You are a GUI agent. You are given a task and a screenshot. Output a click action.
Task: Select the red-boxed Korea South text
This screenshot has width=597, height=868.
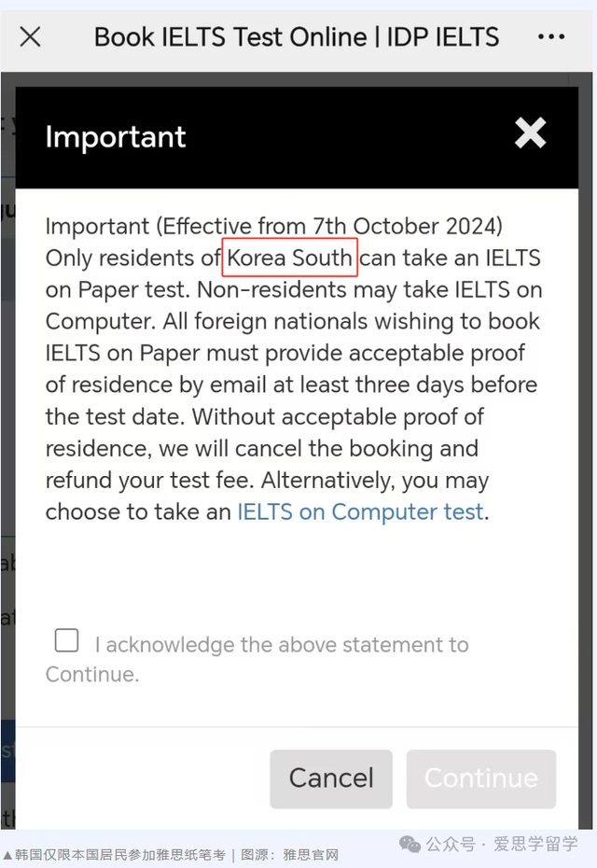click(x=289, y=258)
